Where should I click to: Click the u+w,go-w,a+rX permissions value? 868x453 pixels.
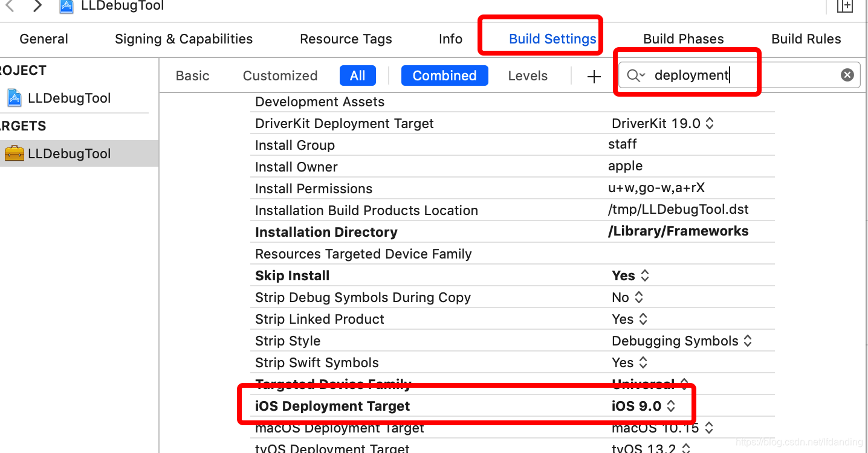click(656, 187)
